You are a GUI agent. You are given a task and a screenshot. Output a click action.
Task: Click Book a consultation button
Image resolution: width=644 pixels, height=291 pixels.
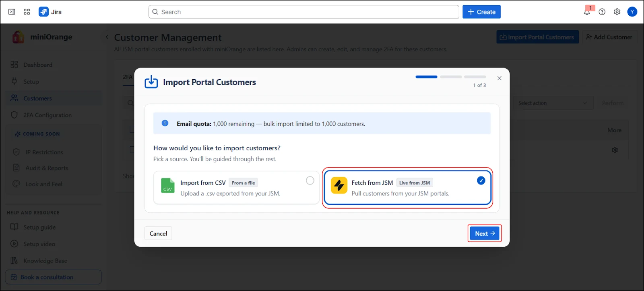pyautogui.click(x=54, y=277)
